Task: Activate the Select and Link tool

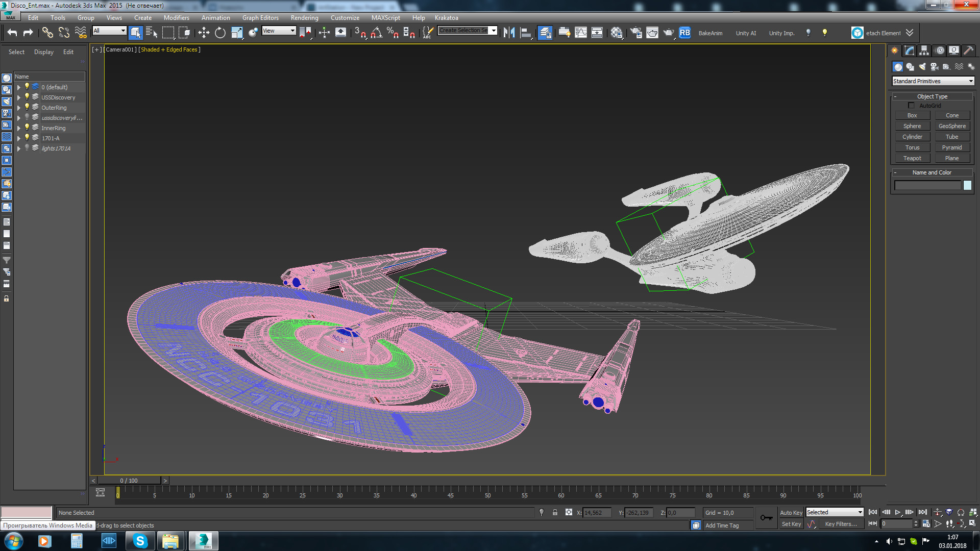Action: pyautogui.click(x=47, y=33)
